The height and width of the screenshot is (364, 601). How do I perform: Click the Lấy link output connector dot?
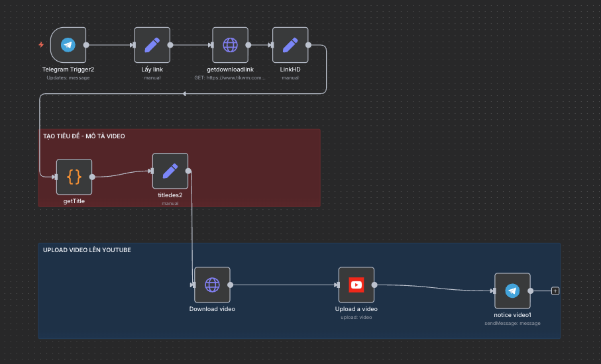click(x=170, y=45)
